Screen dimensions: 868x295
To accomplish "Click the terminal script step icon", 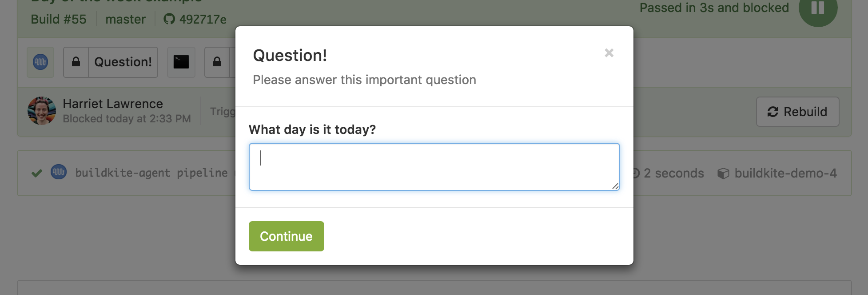I will 181,62.
